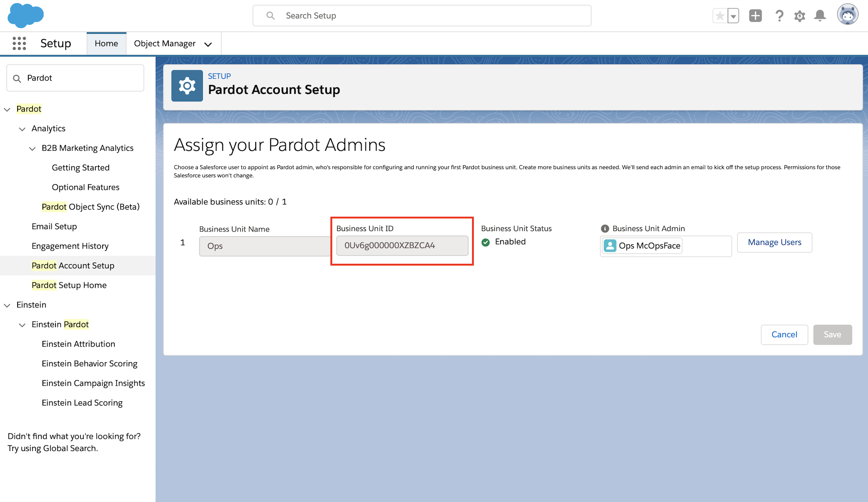Open Engagement History in the sidebar
868x502 pixels.
click(x=70, y=246)
